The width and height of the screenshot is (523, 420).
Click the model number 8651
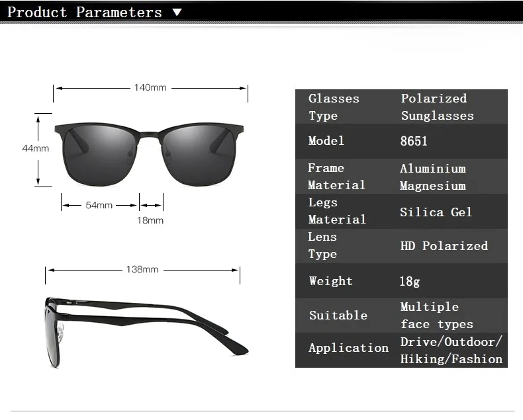414,141
